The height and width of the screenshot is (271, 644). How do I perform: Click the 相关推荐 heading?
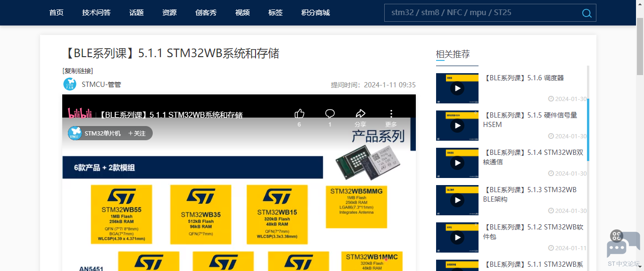point(453,54)
